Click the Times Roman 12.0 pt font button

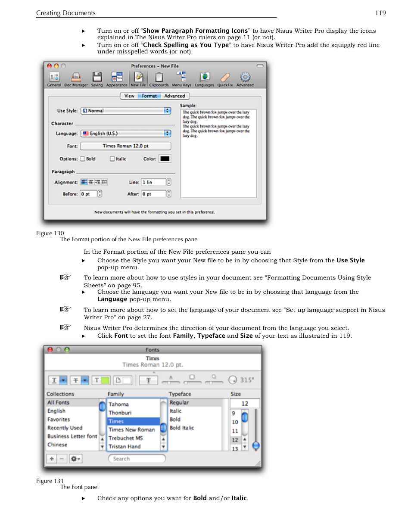[x=126, y=146]
